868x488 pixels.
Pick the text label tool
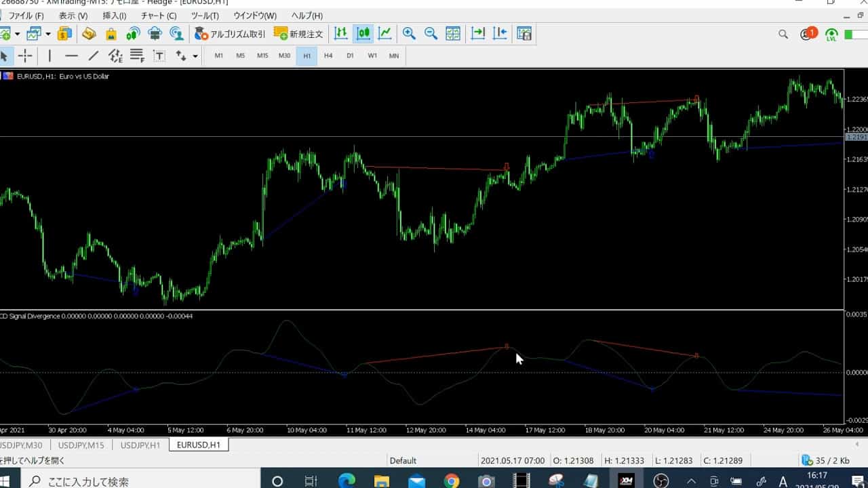[x=159, y=56]
